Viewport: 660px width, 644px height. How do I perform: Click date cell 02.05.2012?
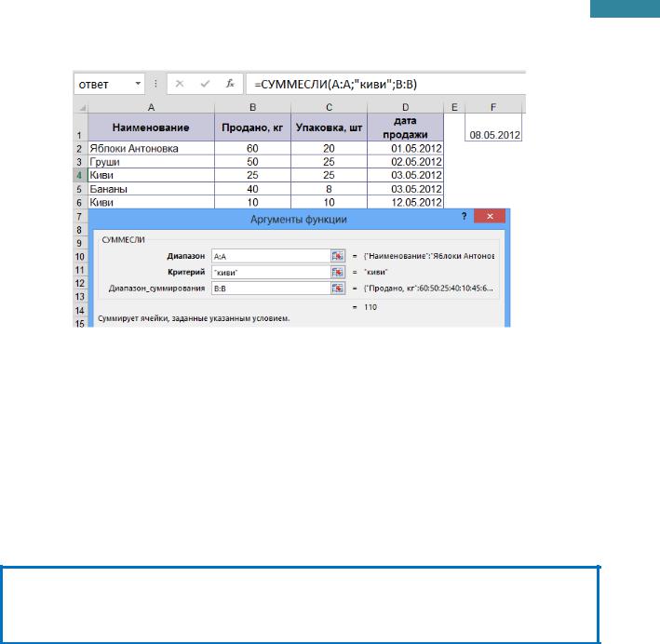tap(405, 162)
